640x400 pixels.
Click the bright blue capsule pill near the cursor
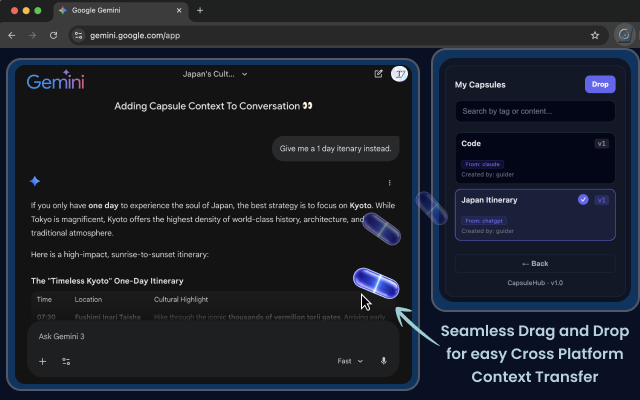point(376,283)
